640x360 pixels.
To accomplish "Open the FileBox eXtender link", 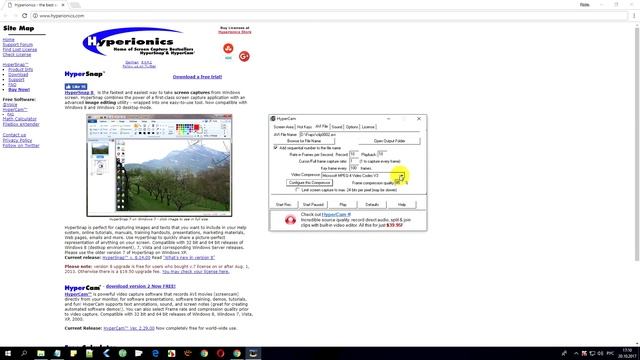I will click(21, 124).
